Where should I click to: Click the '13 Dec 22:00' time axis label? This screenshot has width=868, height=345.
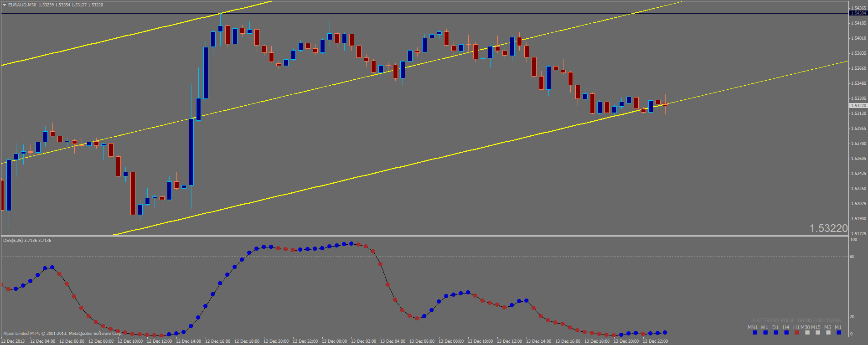point(655,341)
